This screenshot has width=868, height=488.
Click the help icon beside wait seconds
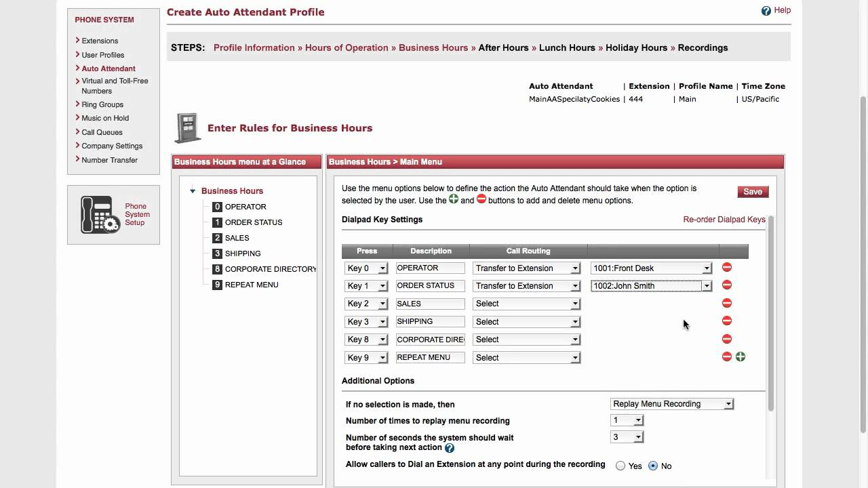pos(450,448)
